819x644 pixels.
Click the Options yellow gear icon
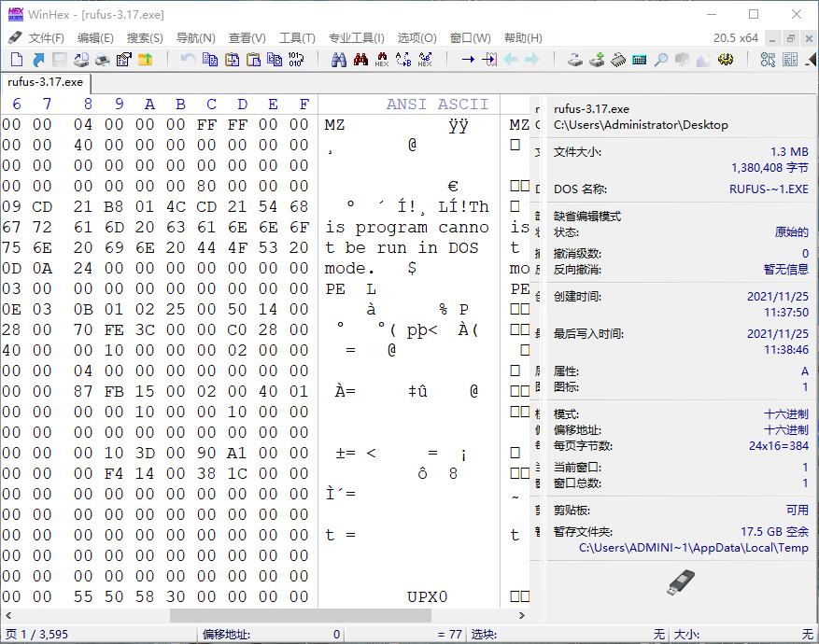(x=726, y=60)
